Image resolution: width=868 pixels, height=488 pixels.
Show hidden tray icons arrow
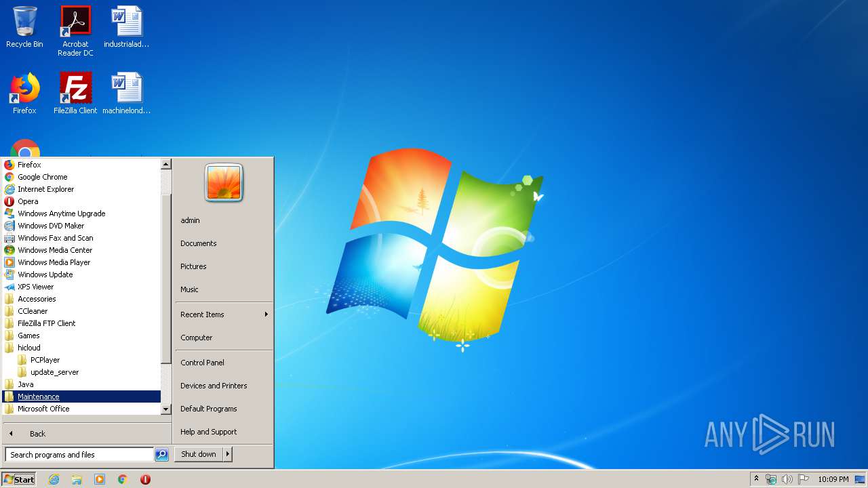(x=756, y=479)
